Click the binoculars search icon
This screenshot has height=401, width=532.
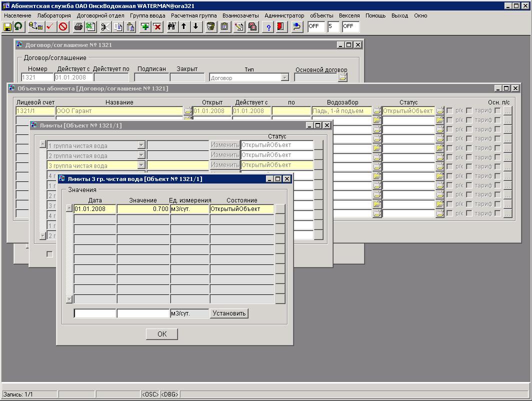(x=171, y=26)
